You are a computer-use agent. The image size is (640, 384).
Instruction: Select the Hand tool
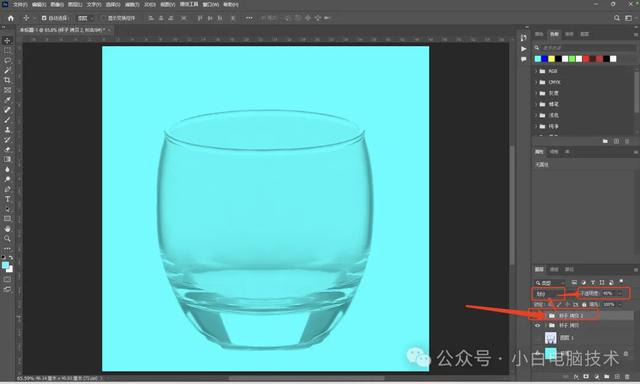[x=7, y=229]
